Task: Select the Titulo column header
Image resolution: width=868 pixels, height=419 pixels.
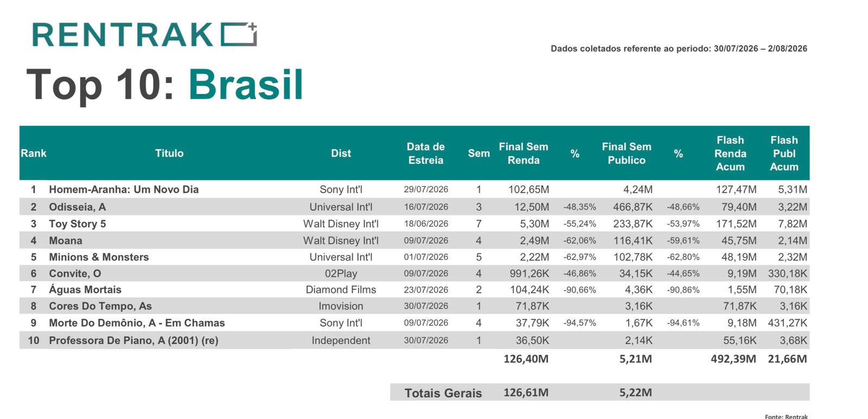Action: (169, 154)
